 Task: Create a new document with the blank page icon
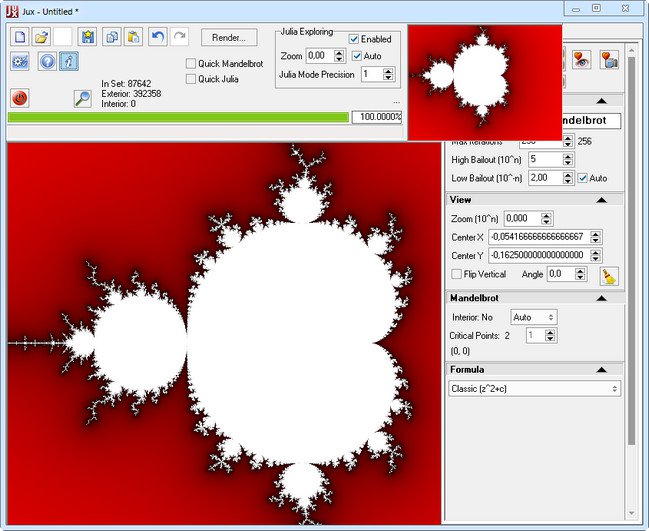20,37
